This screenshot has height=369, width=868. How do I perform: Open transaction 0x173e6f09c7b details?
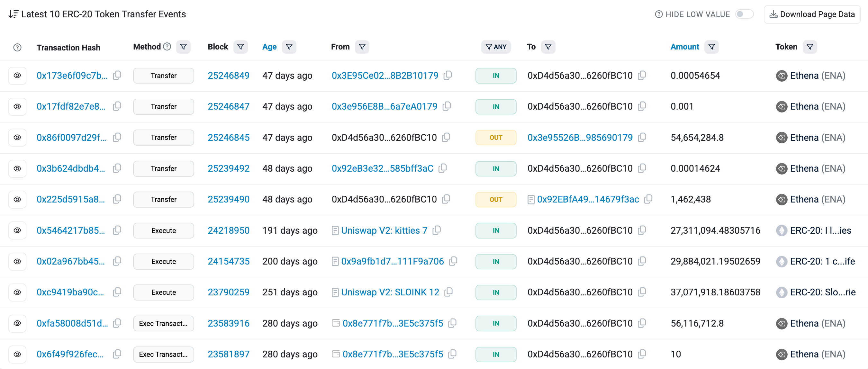point(72,76)
